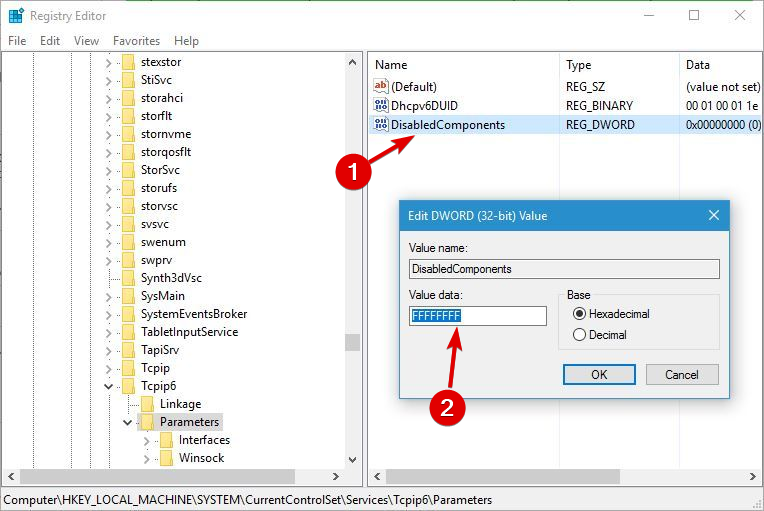Collapse the Parameters tree node

tap(128, 422)
